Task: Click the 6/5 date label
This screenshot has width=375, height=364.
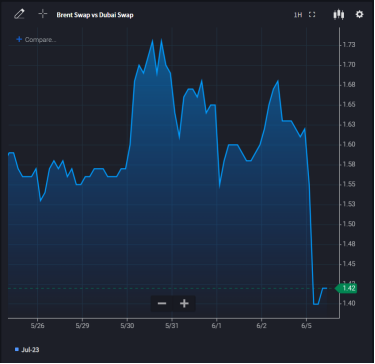Action: point(307,325)
